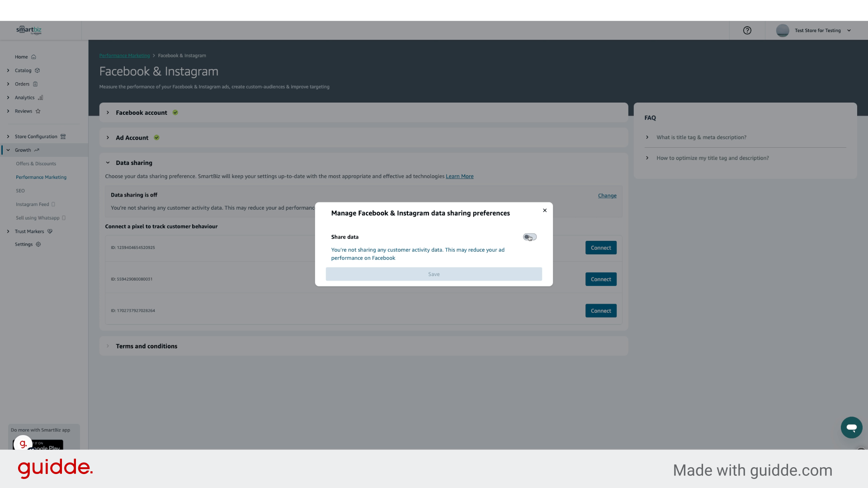Screen dimensions: 868x488
Task: Expand the Catalog chevron
Action: 8,70
